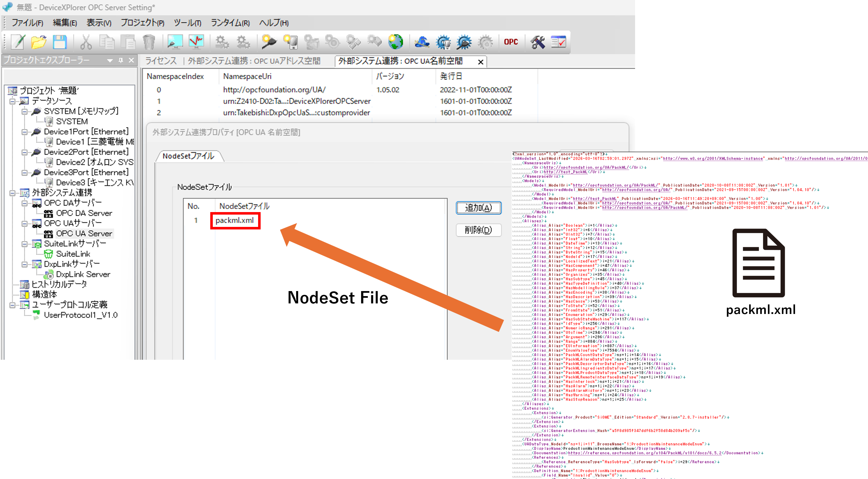Click the wizard hat toolbar icon

coord(422,43)
